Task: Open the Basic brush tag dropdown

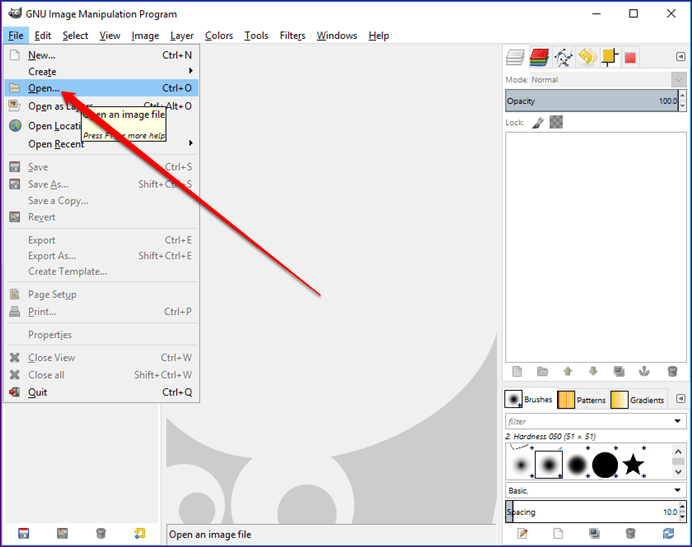Action: (x=595, y=490)
